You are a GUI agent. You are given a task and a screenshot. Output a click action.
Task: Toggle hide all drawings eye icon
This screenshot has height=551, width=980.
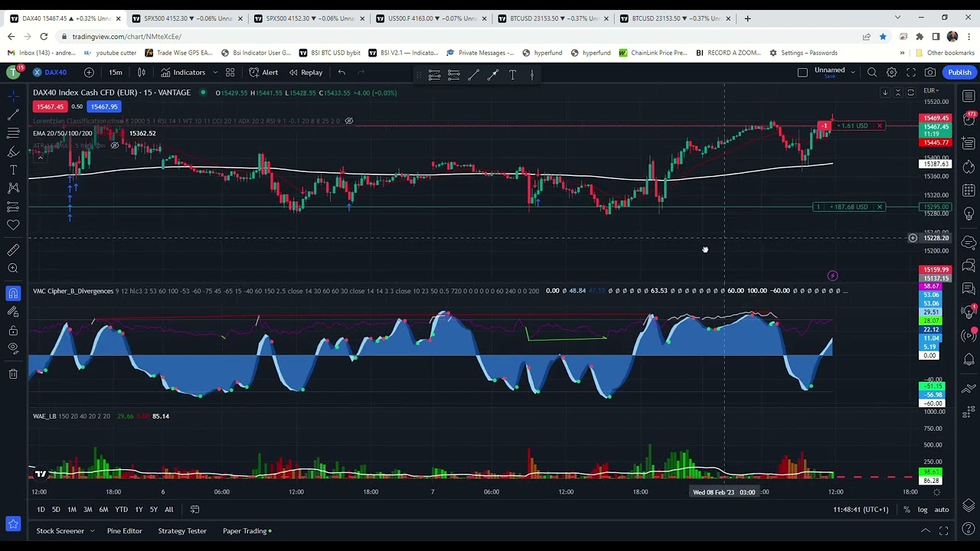(x=13, y=348)
